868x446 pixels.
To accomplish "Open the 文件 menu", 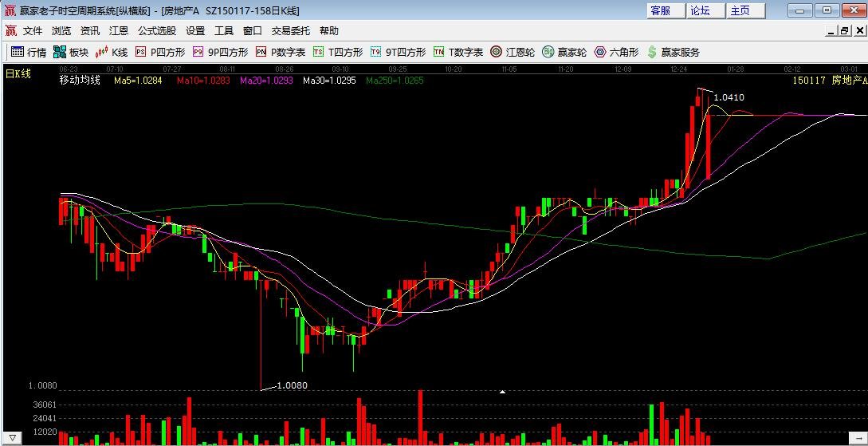I will click(33, 31).
